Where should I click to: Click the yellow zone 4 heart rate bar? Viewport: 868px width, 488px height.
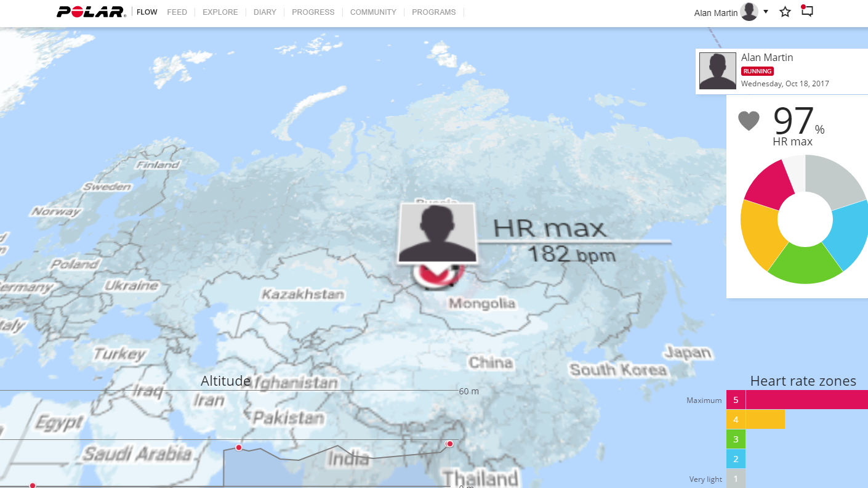(765, 420)
